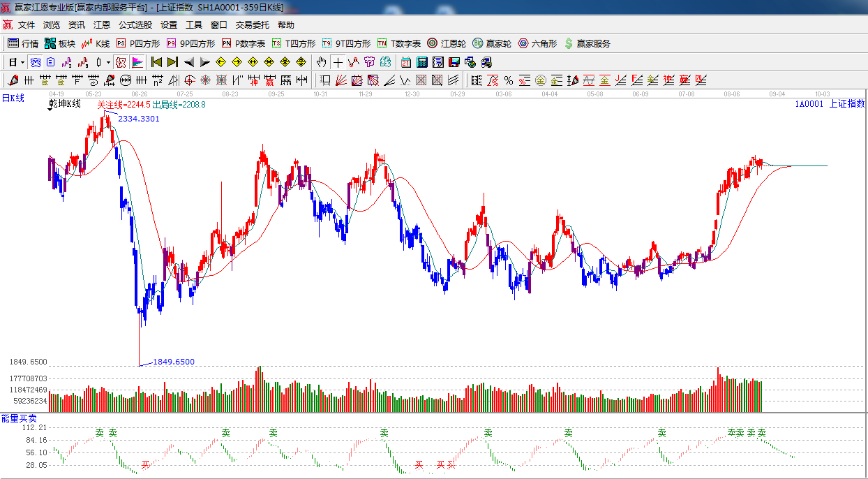Click the percent (%) line tool

tap(509, 80)
